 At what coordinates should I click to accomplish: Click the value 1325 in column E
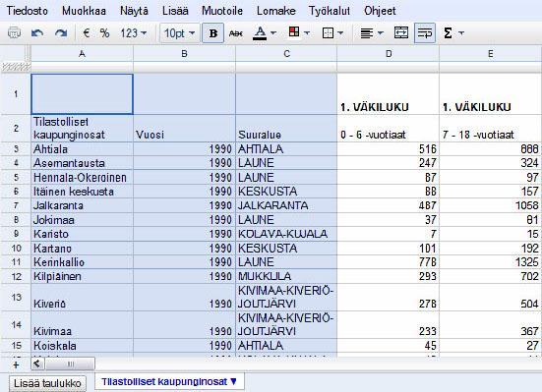pos(491,262)
